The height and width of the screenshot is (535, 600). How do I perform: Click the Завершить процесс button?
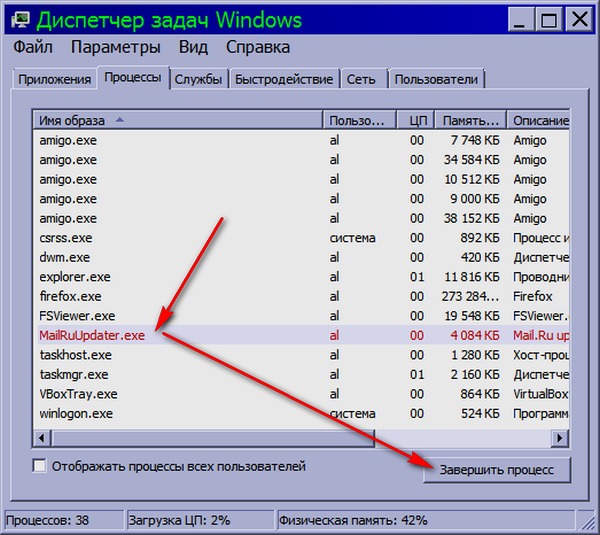(x=497, y=470)
